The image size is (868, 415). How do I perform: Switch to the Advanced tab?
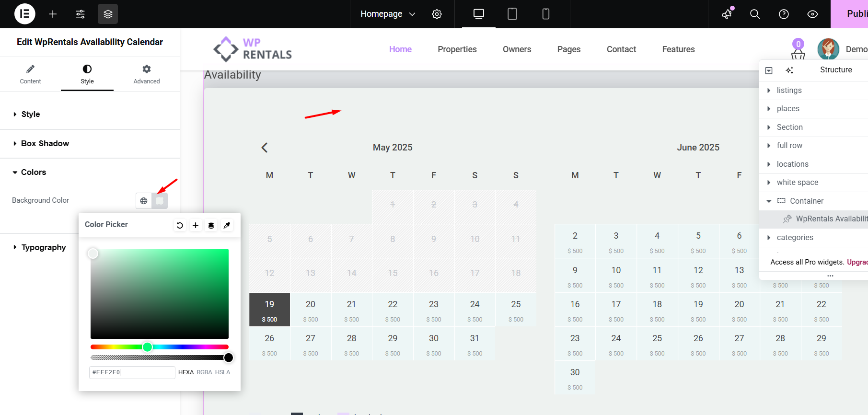147,74
